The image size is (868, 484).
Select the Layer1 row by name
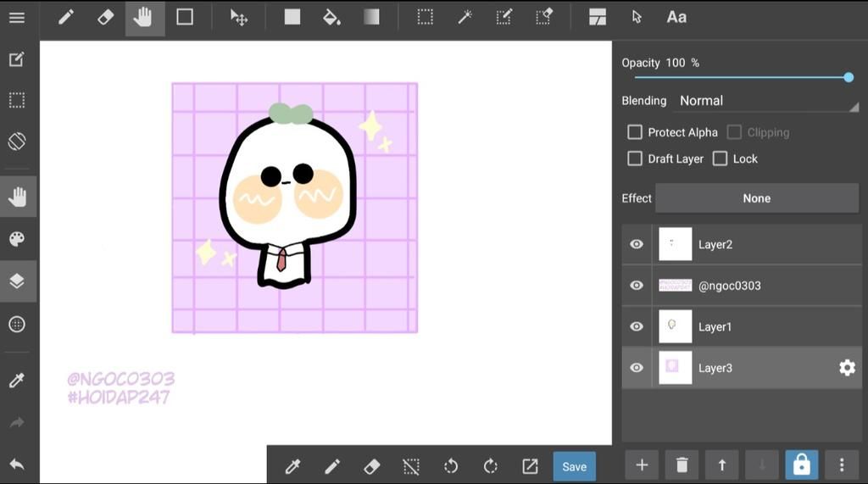click(715, 326)
